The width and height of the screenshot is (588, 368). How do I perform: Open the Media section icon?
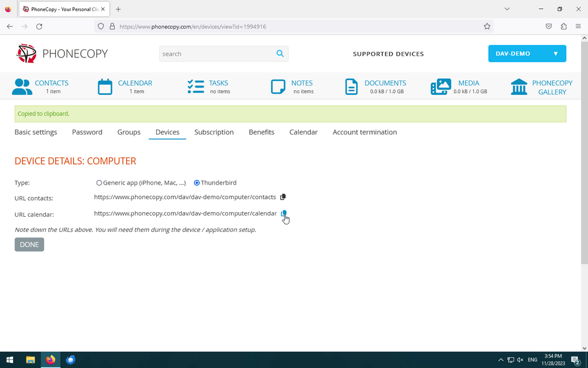[440, 87]
